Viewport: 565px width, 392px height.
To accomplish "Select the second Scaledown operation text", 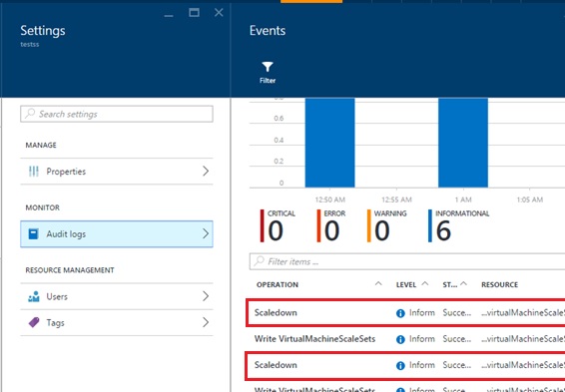I will pyautogui.click(x=276, y=365).
